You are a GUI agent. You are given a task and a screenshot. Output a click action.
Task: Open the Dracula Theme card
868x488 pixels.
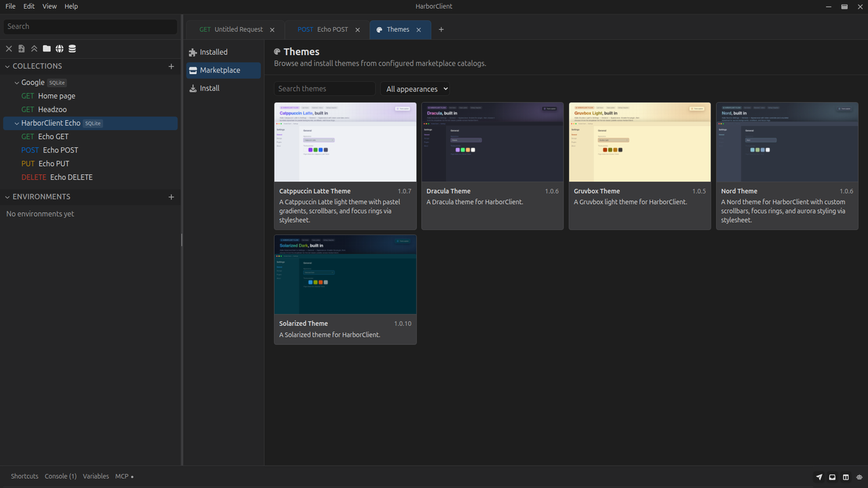point(492,166)
